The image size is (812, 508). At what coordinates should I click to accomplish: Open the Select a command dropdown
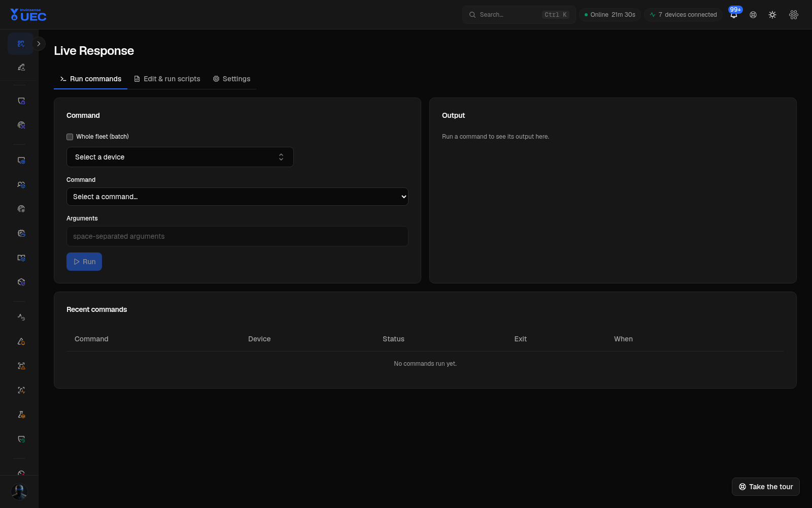[238, 197]
